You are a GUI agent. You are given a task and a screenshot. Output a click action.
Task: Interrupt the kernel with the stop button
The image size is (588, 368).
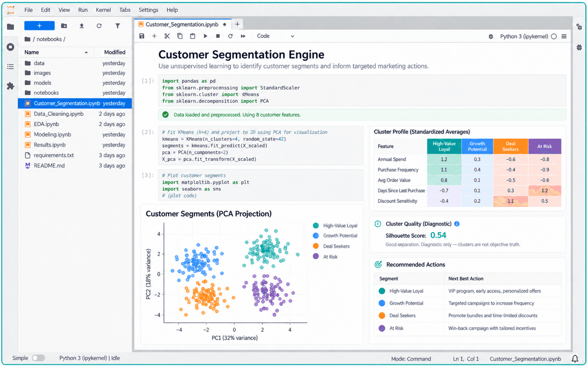218,36
